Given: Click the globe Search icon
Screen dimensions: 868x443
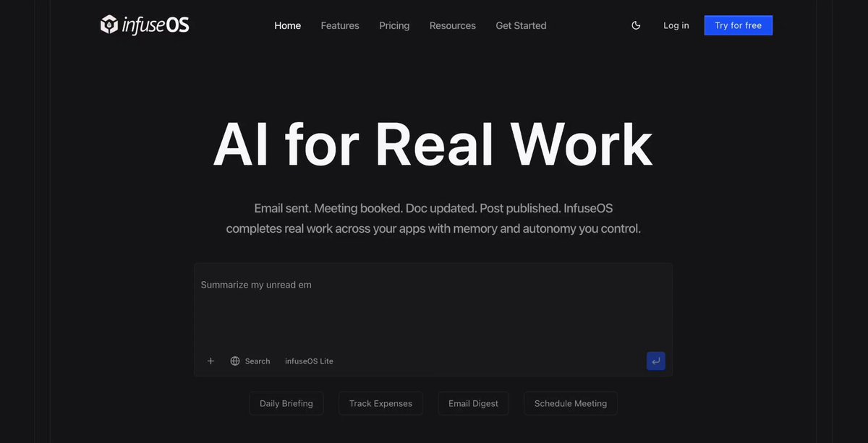Looking at the screenshot, I should point(235,361).
